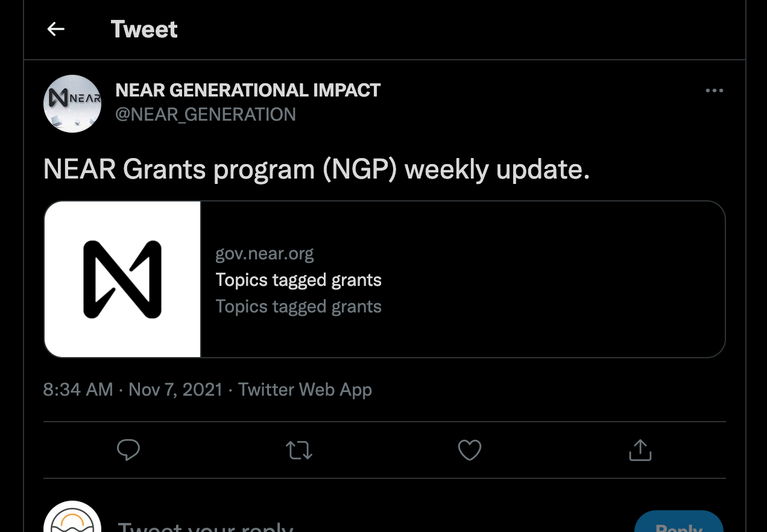This screenshot has height=532, width=767.
Task: Go back using the left arrow
Action: pos(56,29)
